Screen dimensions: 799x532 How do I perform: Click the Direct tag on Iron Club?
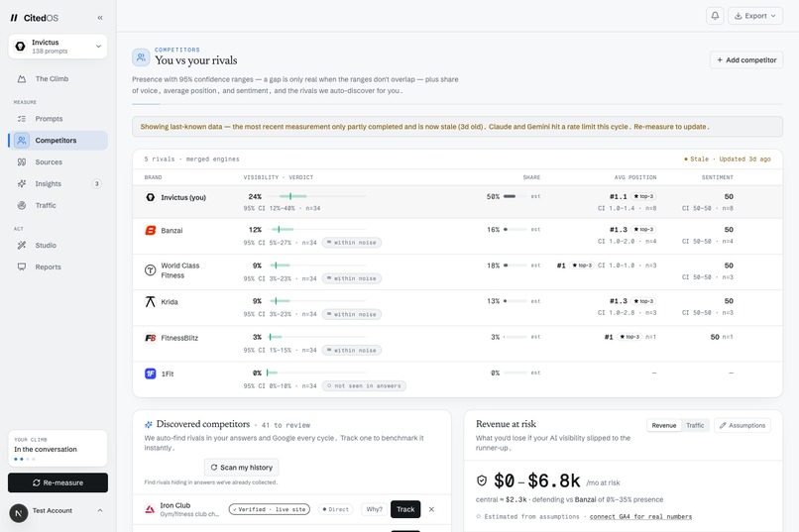[335, 509]
